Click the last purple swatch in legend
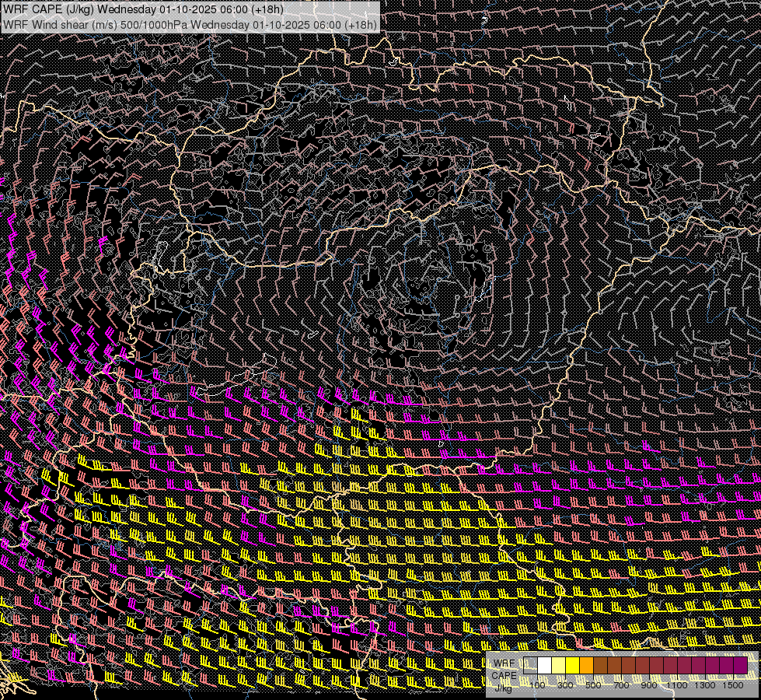Image resolution: width=761 pixels, height=700 pixels. tap(740, 666)
